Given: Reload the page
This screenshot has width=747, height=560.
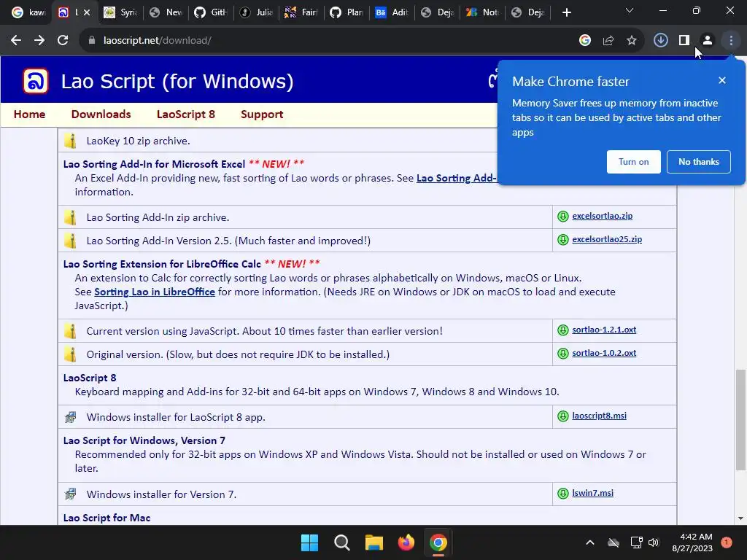Looking at the screenshot, I should tap(63, 41).
